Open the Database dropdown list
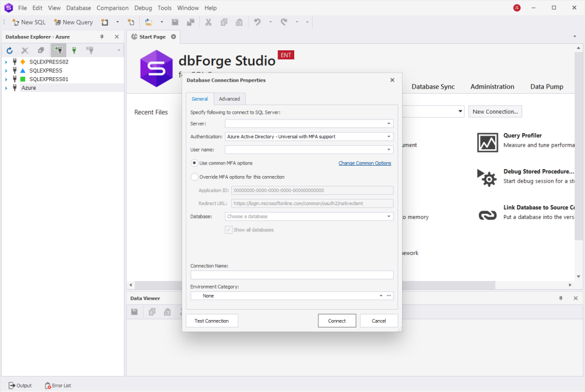 388,217
